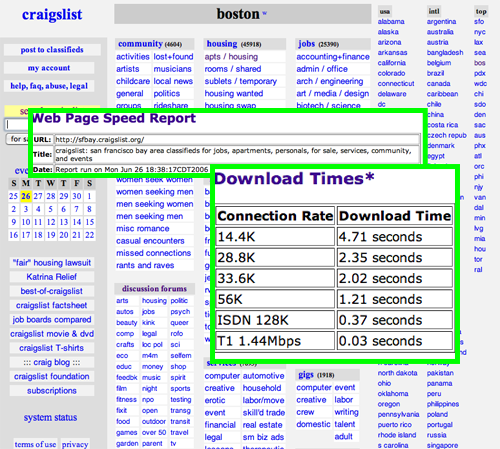Open housing wanted link
Viewport: 500px width, 449px height.
click(x=234, y=93)
